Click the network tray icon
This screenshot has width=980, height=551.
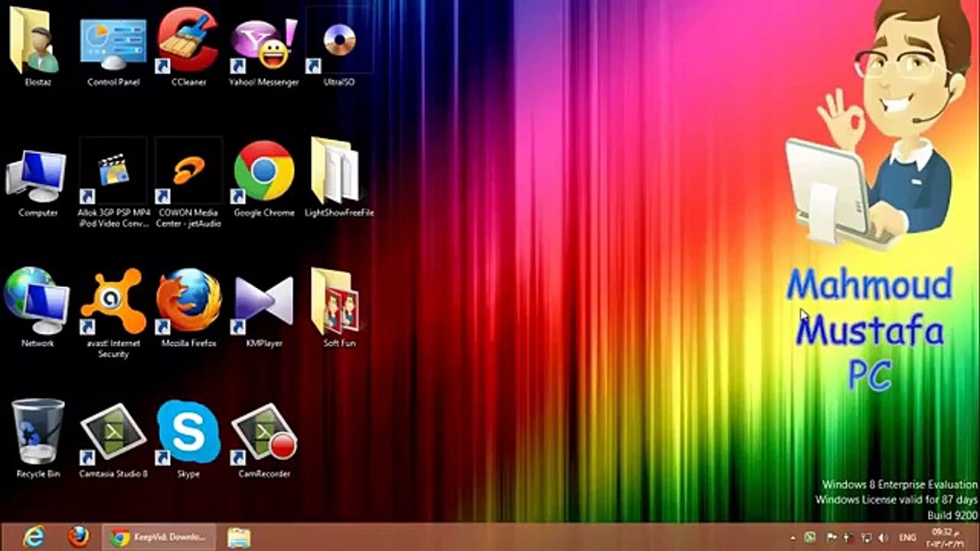point(865,538)
